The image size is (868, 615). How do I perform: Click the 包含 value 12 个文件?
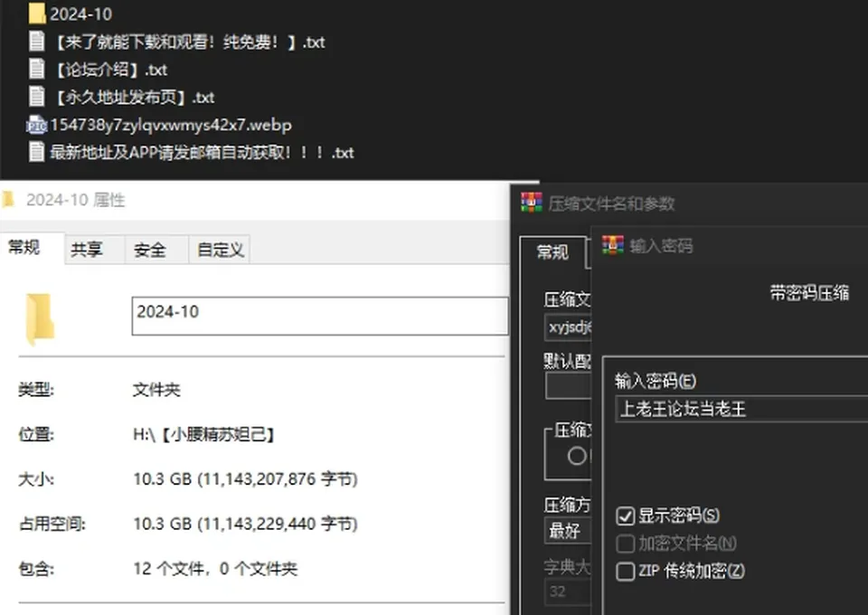215,569
